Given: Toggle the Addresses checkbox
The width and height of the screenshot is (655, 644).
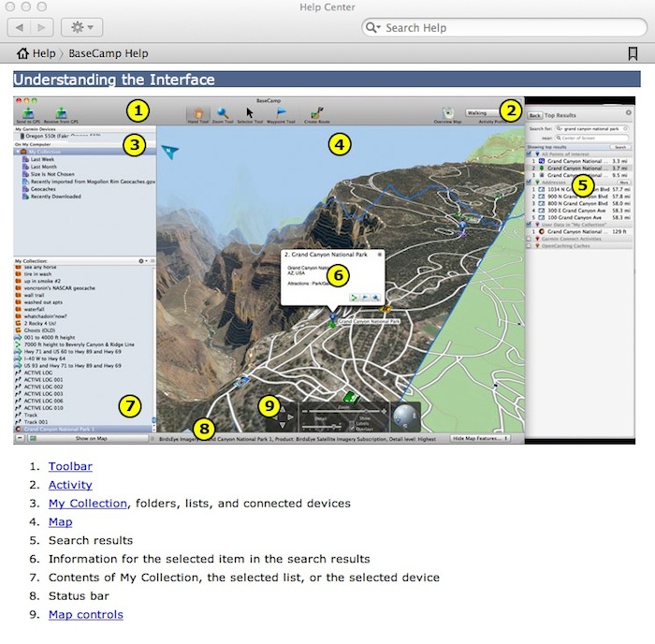Looking at the screenshot, I should point(529,183).
